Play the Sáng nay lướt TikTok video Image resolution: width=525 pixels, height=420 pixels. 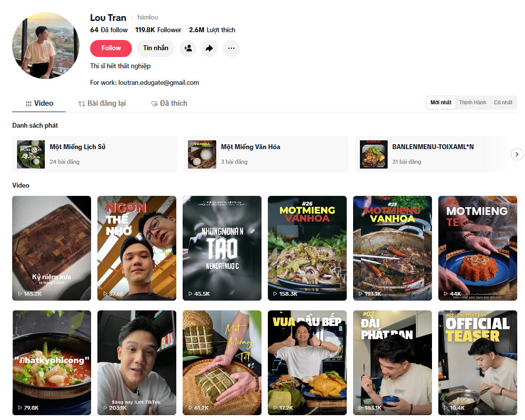(136, 363)
